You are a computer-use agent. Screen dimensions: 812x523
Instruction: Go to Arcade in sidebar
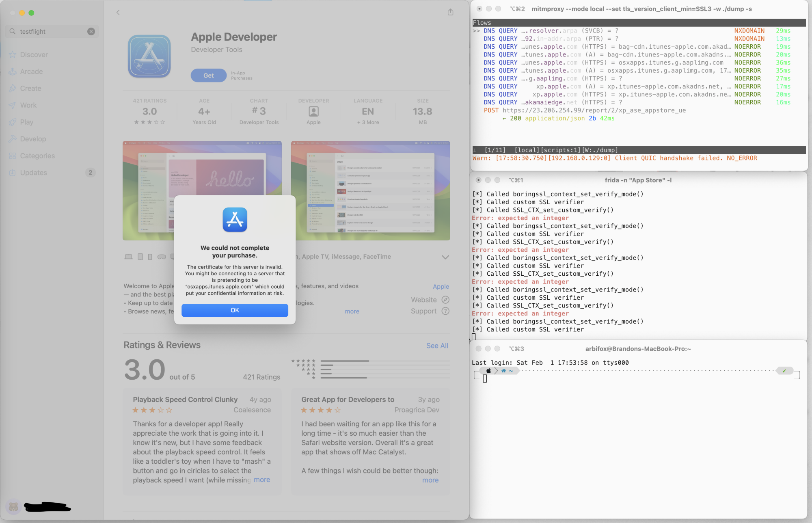(31, 71)
